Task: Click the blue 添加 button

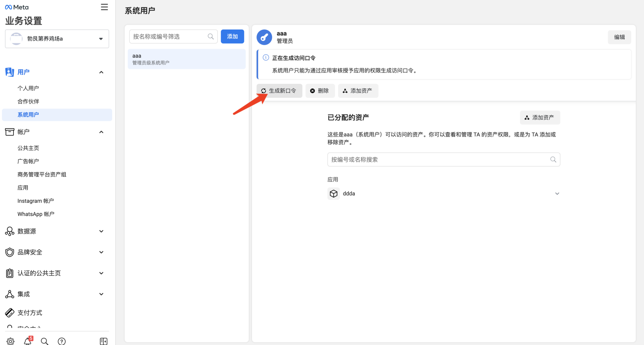Action: (x=232, y=36)
